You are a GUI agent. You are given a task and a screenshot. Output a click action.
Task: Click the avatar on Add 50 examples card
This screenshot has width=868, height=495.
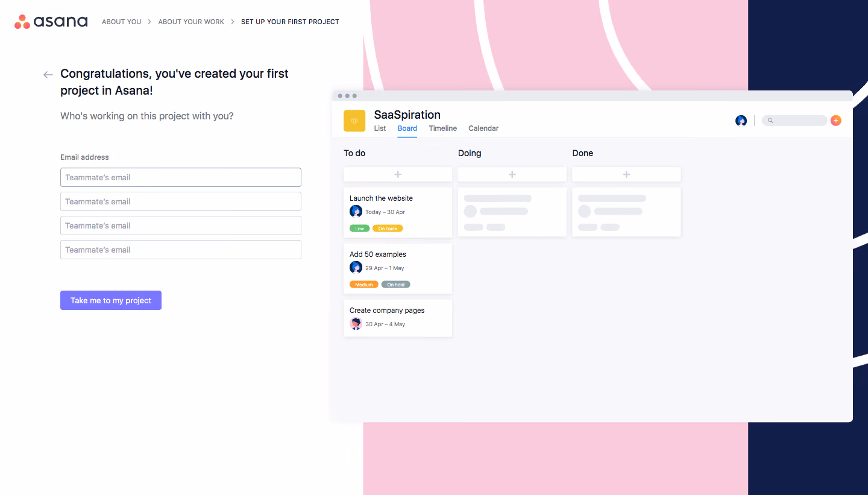coord(356,267)
